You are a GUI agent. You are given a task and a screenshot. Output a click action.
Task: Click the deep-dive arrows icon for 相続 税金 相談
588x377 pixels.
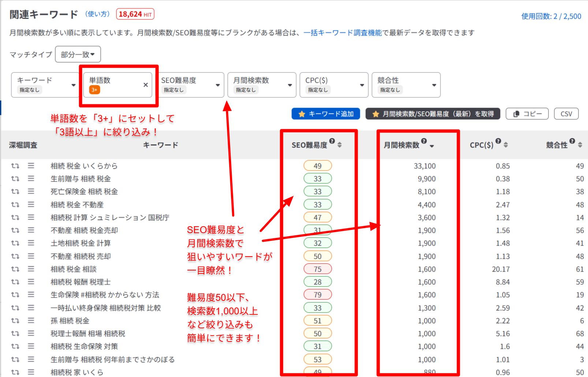pyautogui.click(x=15, y=269)
